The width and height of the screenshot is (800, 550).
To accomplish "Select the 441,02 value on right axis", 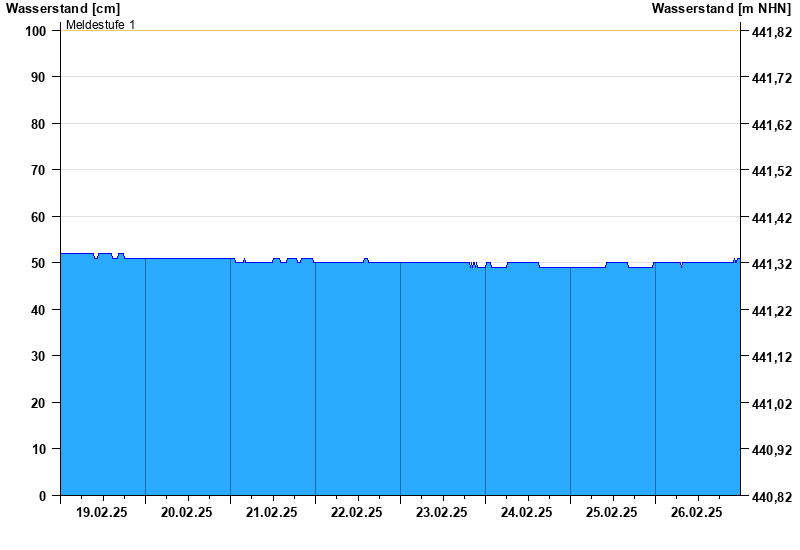I will coord(770,404).
